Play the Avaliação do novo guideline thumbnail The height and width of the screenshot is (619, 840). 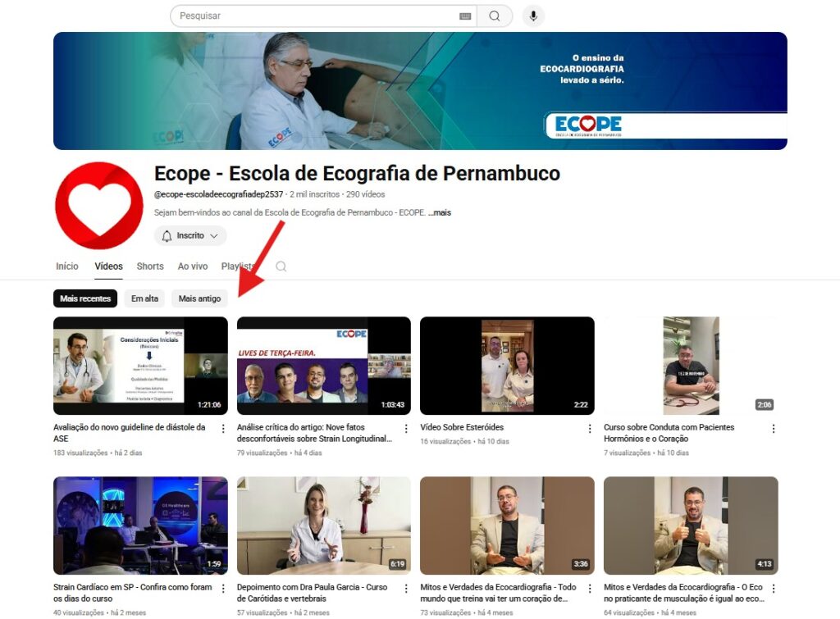click(140, 366)
